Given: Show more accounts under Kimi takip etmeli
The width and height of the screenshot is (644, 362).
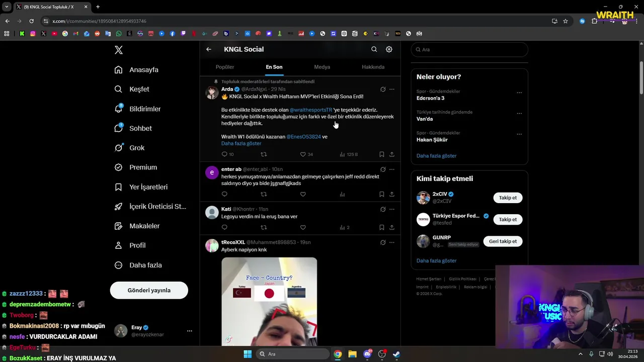Looking at the screenshot, I should [436, 261].
